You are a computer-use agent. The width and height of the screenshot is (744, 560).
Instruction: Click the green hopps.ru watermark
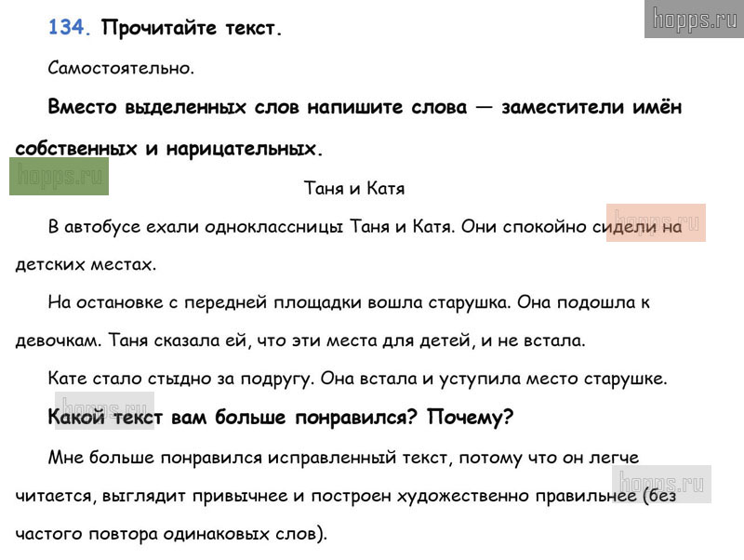(60, 176)
